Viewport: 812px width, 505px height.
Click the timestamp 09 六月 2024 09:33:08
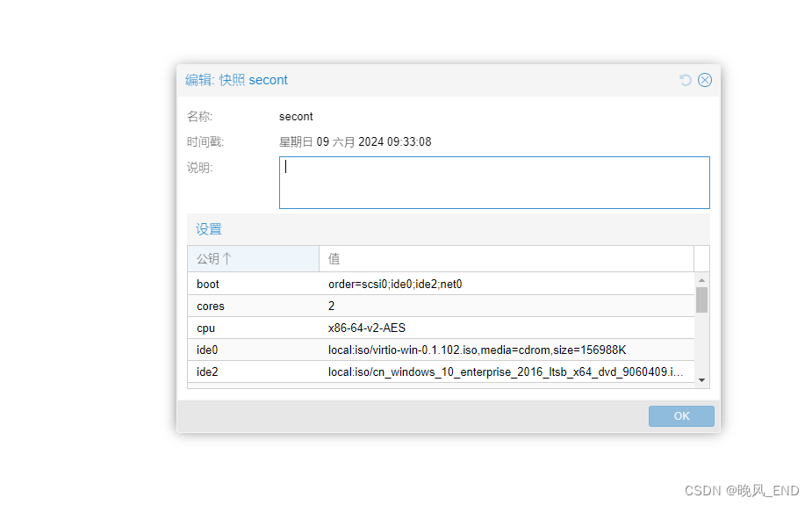point(355,142)
